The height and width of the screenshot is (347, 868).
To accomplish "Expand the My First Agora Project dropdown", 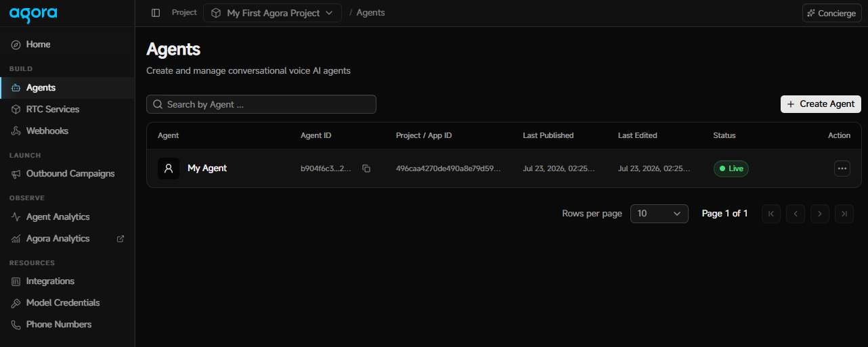I will 272,13.
